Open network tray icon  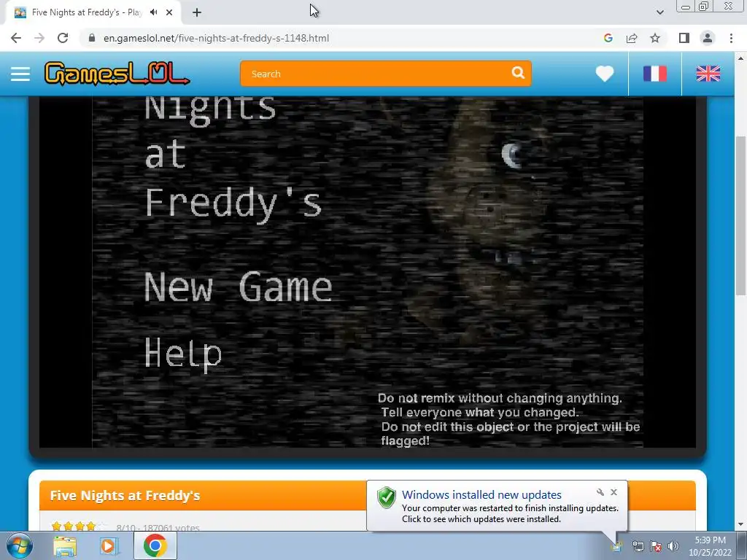(638, 546)
